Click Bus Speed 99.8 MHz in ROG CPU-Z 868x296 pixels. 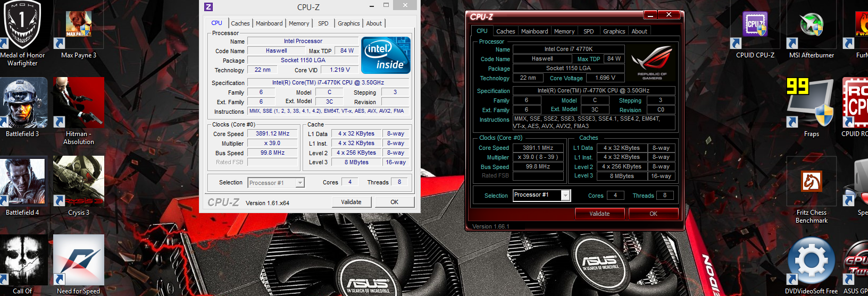538,167
